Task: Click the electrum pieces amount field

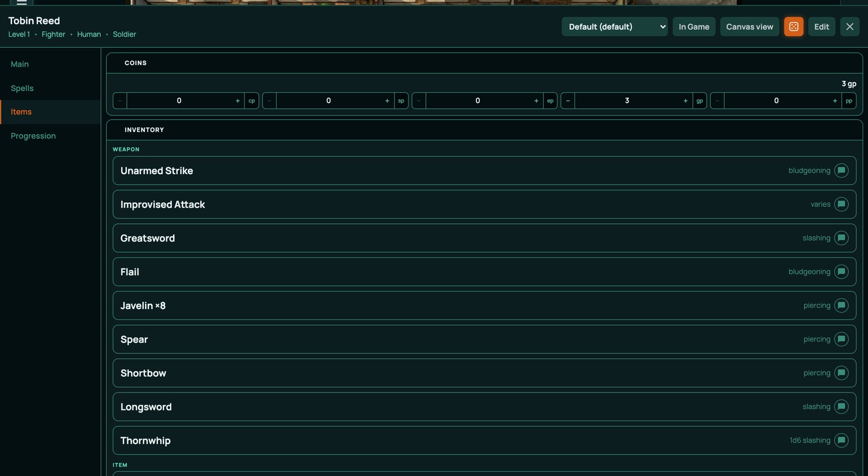Action: click(477, 101)
